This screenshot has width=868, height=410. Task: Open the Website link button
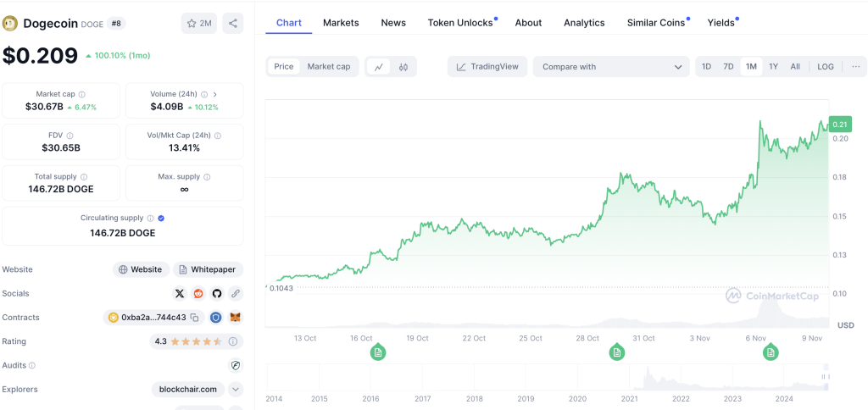pyautogui.click(x=141, y=269)
